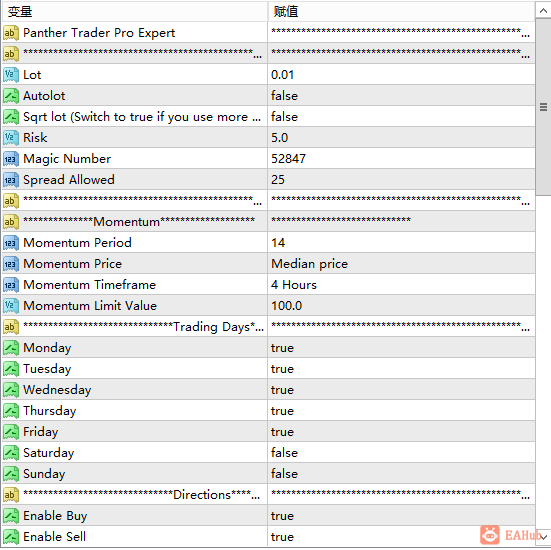Click the boolean icon next to Sunday

11,474
